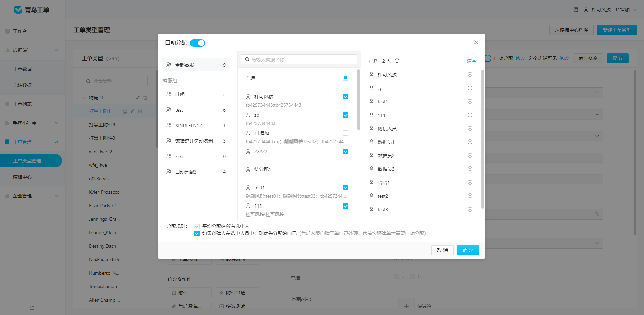
Task: Click the delete icon for 打黑工附1
Action: tap(140, 111)
